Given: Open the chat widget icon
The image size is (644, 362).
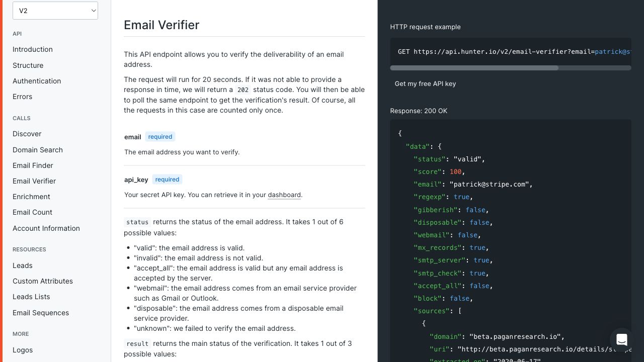Looking at the screenshot, I should (622, 339).
